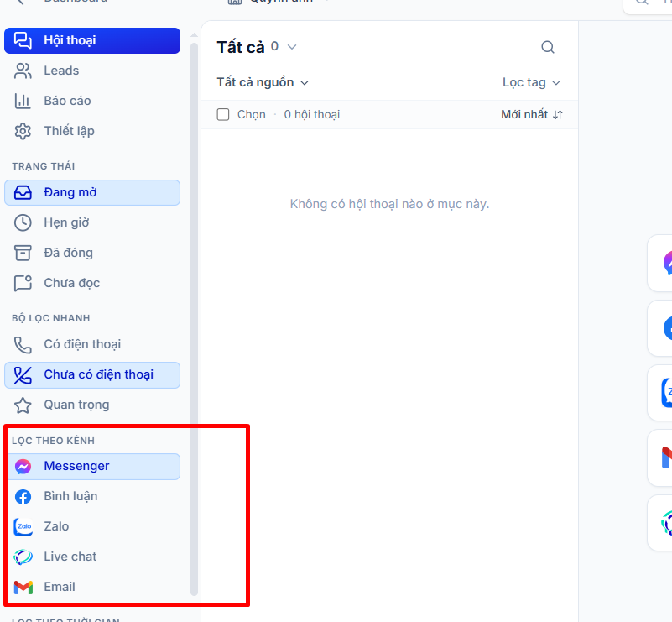
Task: Filter channel by Messenger
Action: click(94, 467)
